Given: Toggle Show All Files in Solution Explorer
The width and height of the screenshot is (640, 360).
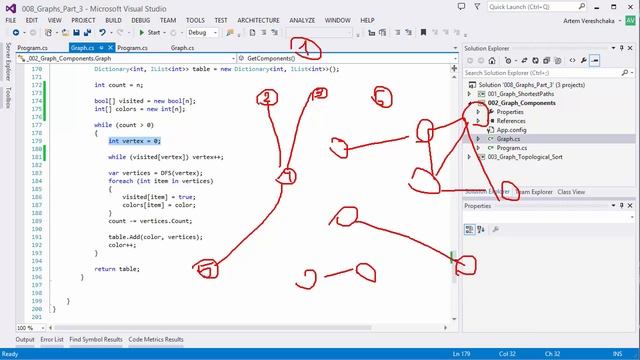Looking at the screenshot, I should [x=558, y=60].
